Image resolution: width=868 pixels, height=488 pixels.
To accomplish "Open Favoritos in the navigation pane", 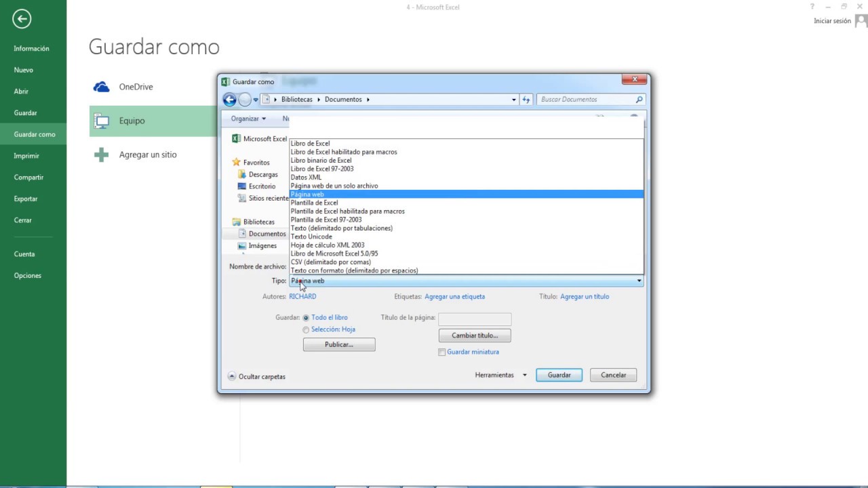I will pos(251,163).
